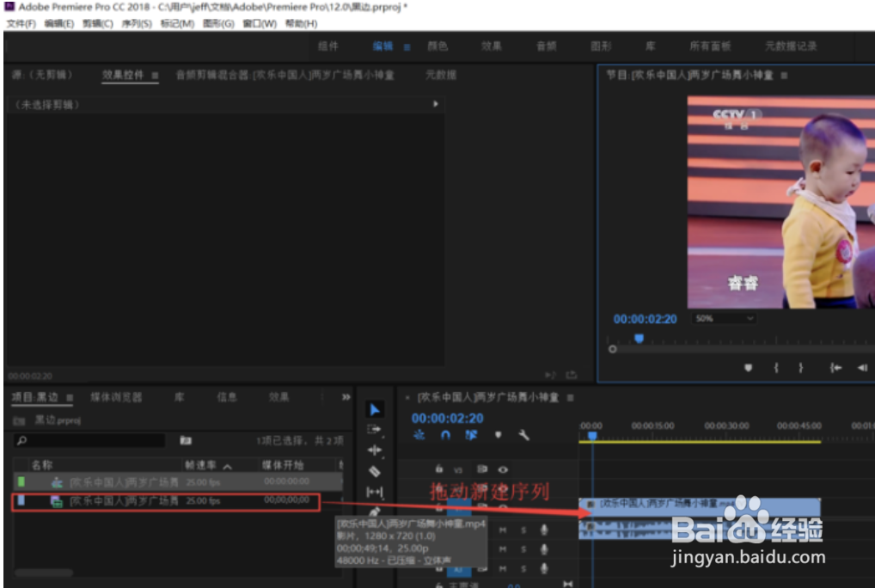The width and height of the screenshot is (875, 588).
Task: Open 效果控件 panel menu icon
Action: tap(155, 76)
